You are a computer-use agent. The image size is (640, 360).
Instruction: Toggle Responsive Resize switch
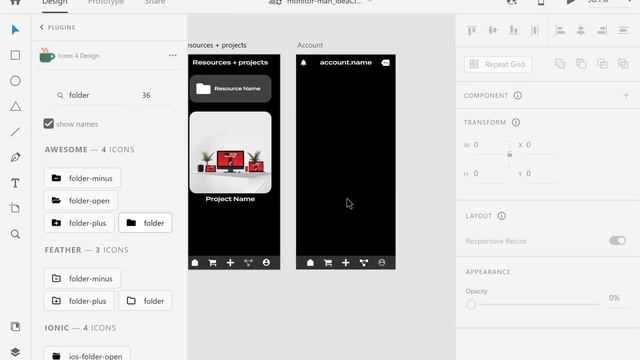coord(618,241)
